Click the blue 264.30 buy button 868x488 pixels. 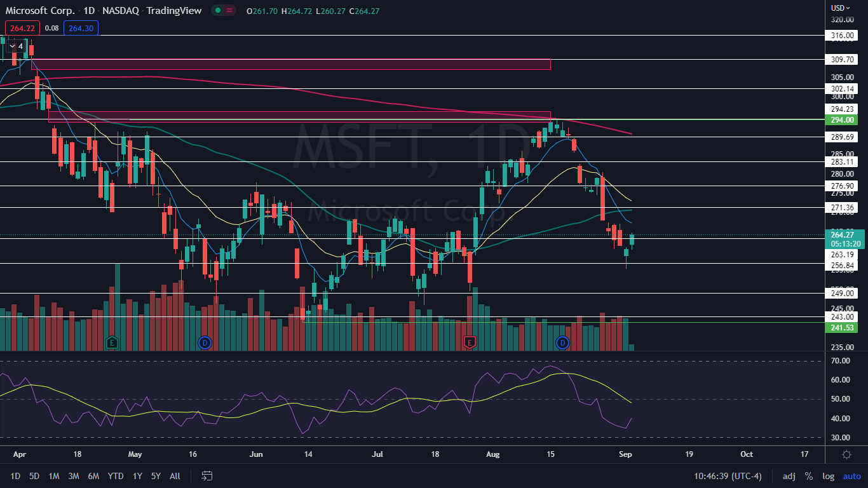pos(81,27)
